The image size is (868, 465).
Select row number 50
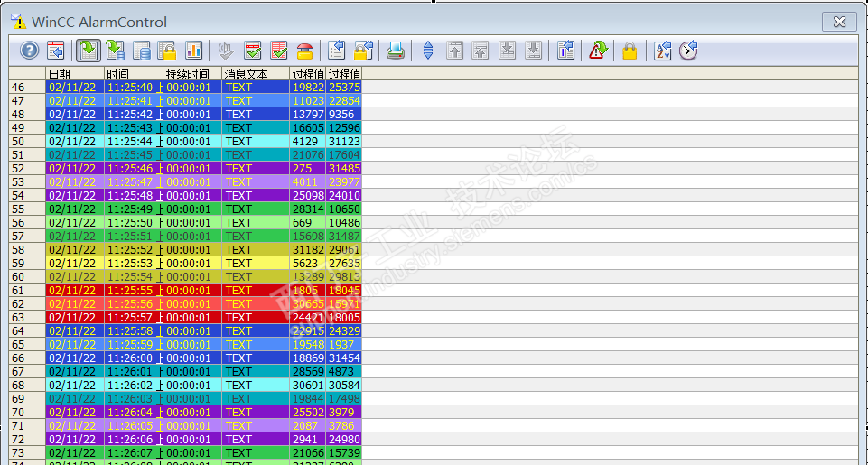[x=27, y=141]
